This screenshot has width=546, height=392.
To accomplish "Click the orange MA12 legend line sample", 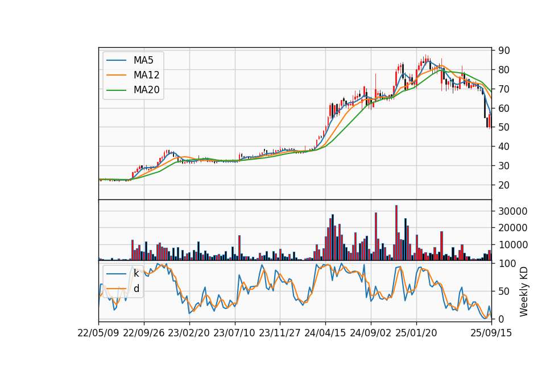I will pos(116,75).
